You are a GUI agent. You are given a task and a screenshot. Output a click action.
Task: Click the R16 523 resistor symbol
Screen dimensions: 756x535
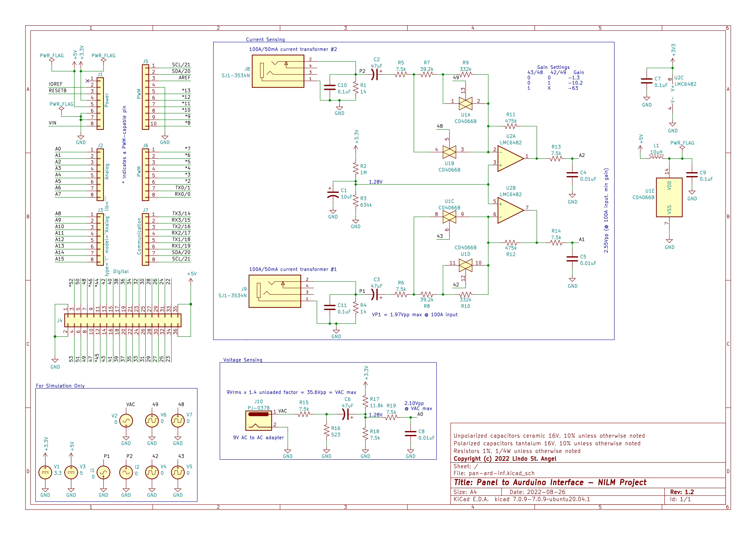[326, 431]
